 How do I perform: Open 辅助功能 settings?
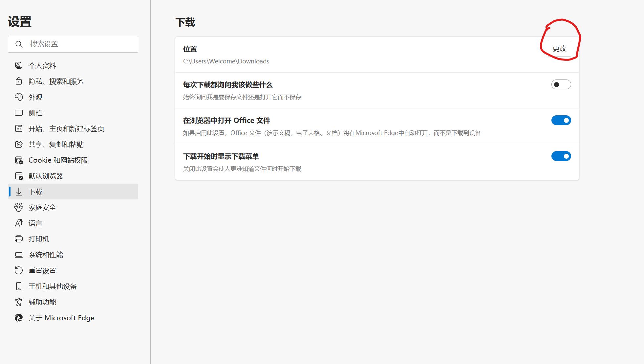(73, 302)
